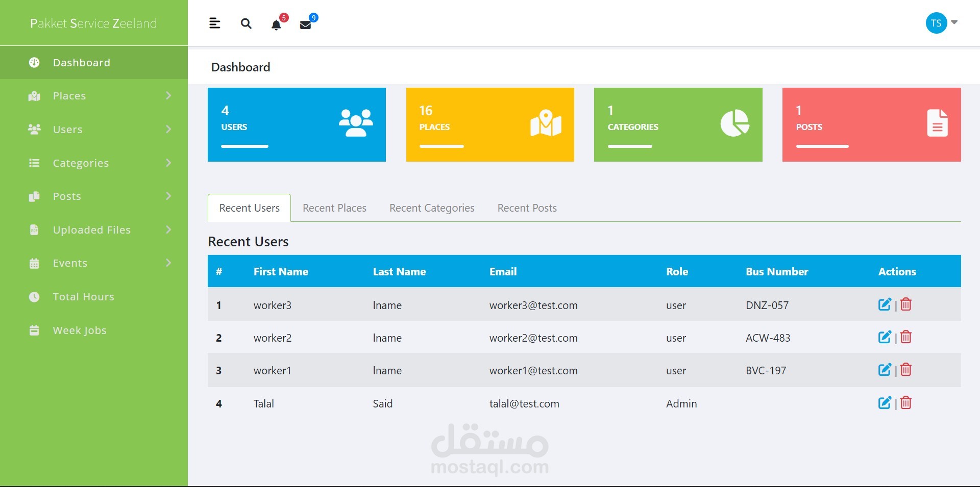This screenshot has height=487, width=980.
Task: Click the map icon on Places card
Action: [545, 122]
